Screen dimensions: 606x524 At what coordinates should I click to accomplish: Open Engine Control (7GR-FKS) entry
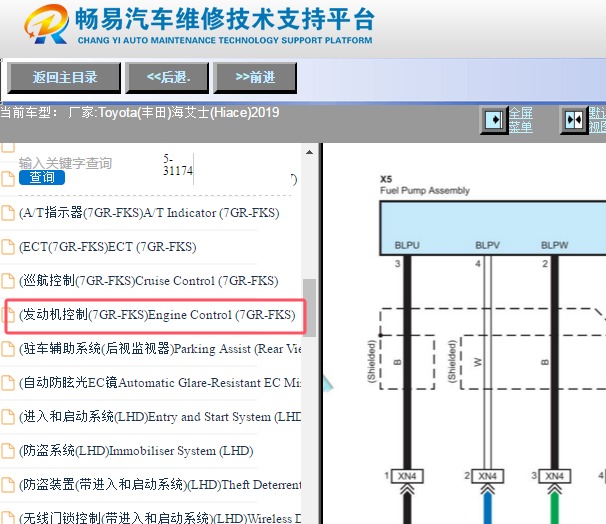pyautogui.click(x=157, y=315)
